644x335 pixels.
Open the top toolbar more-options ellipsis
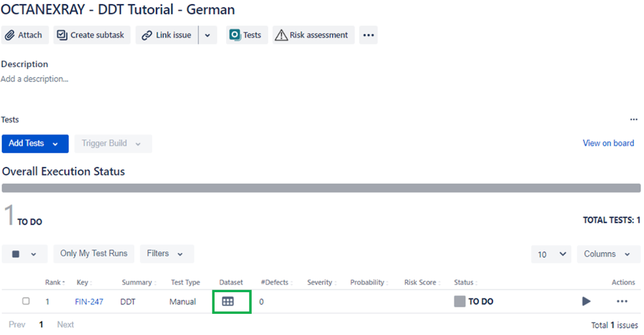369,35
